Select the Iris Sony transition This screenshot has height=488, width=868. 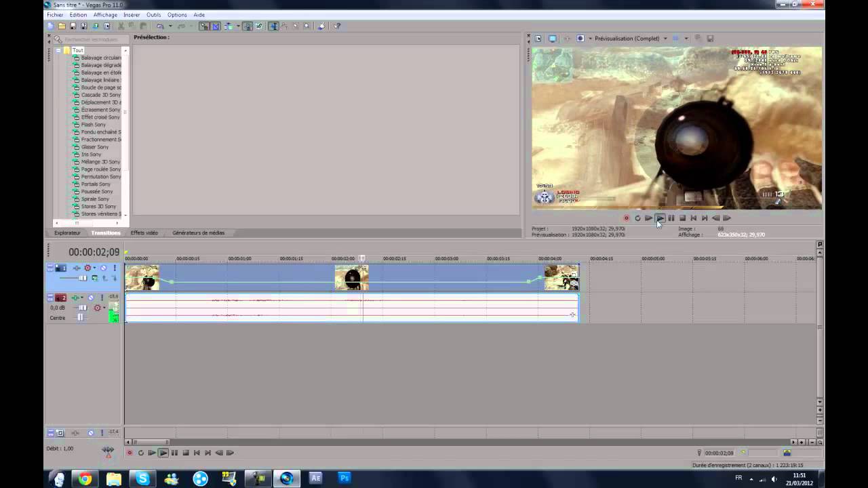pyautogui.click(x=92, y=155)
